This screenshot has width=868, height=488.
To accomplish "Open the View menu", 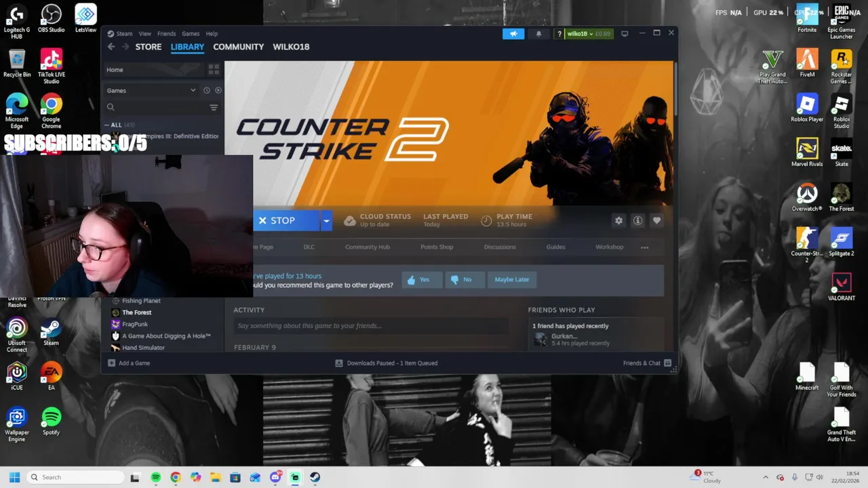I will (x=145, y=33).
